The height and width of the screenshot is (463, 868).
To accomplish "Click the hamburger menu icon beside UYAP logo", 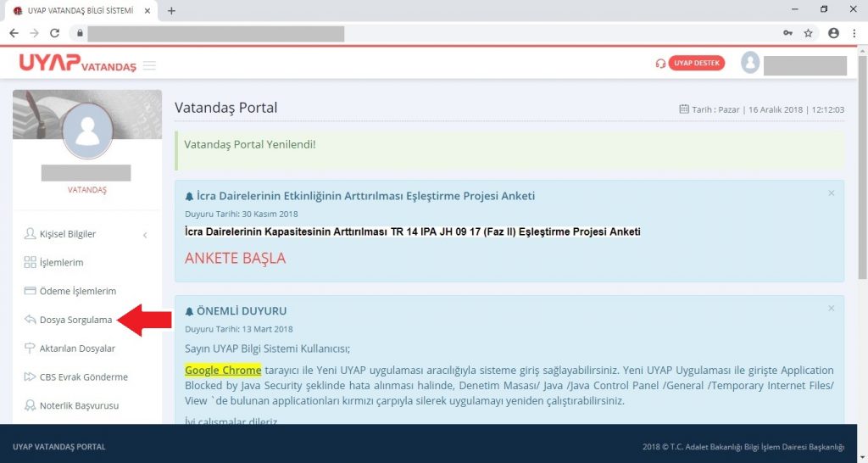I will pyautogui.click(x=149, y=66).
